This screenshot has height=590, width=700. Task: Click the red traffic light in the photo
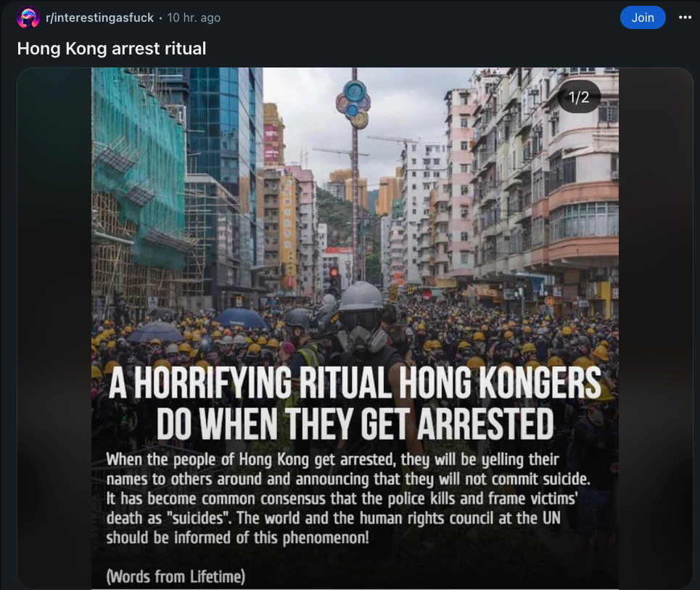[334, 272]
